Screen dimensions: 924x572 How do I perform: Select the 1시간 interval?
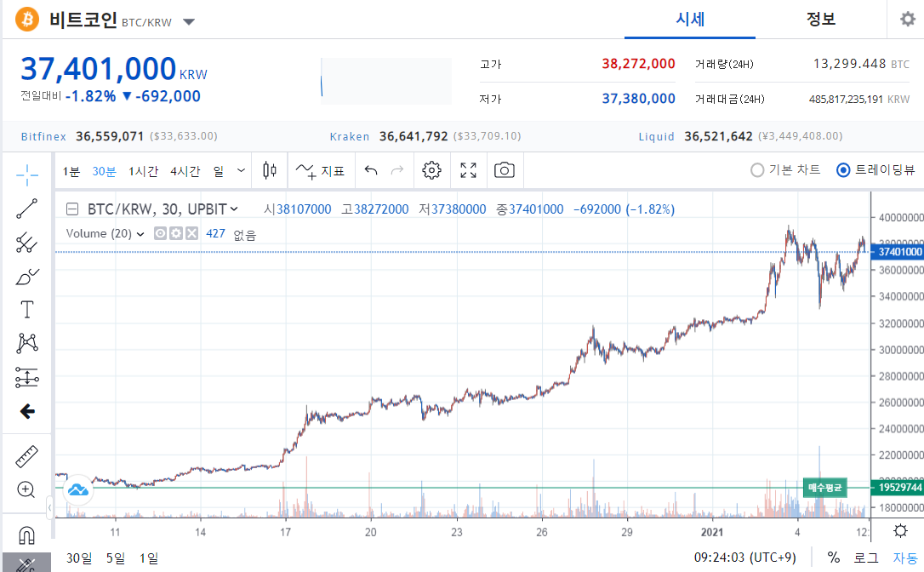143,171
